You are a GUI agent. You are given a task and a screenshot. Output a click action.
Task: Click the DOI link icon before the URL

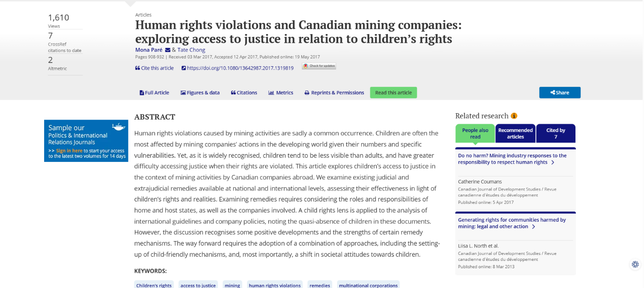(184, 68)
